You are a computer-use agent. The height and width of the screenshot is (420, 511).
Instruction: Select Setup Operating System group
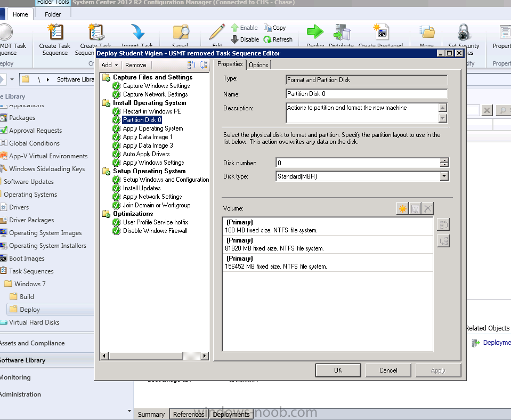(x=149, y=171)
